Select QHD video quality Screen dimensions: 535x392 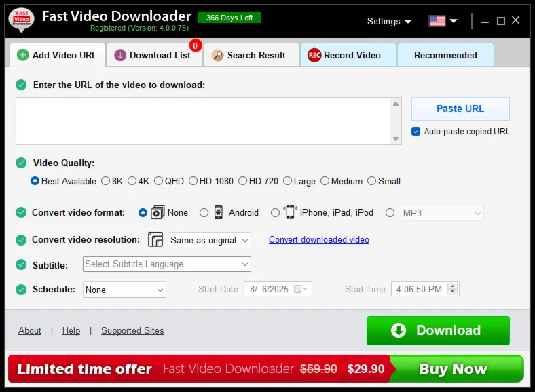click(x=158, y=181)
